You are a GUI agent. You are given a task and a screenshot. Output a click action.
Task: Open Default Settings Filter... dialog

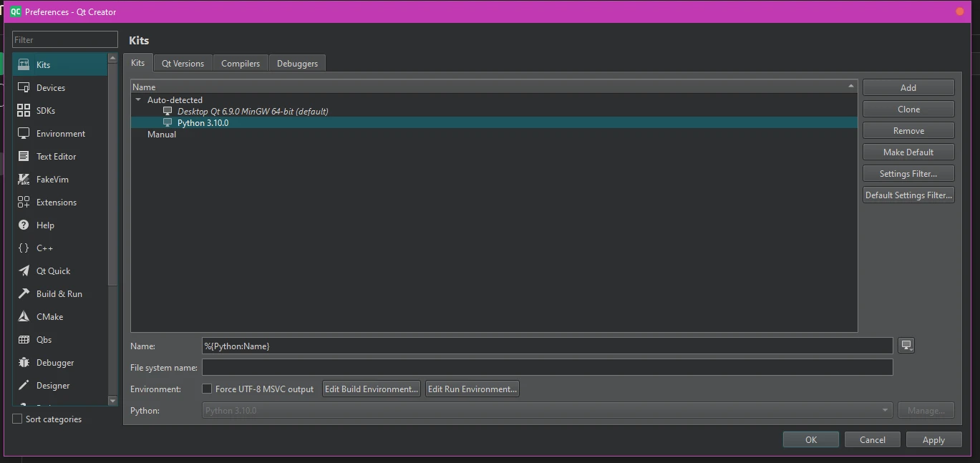click(908, 195)
